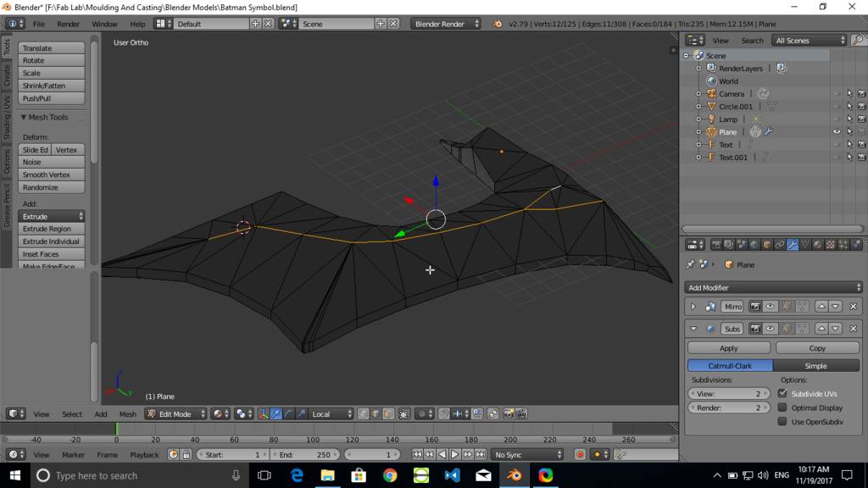Enable Use OpenSubdiv option

pos(782,421)
